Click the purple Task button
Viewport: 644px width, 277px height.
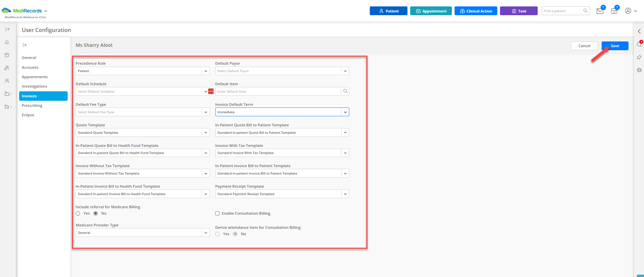518,11
